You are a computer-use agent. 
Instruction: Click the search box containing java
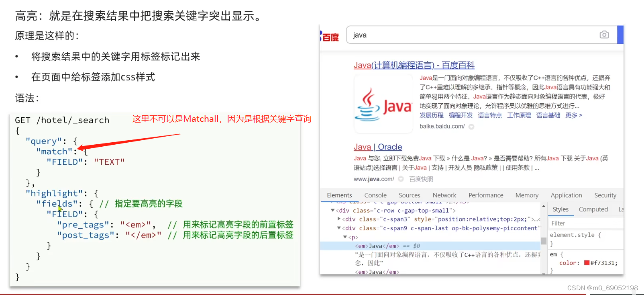[x=481, y=35]
